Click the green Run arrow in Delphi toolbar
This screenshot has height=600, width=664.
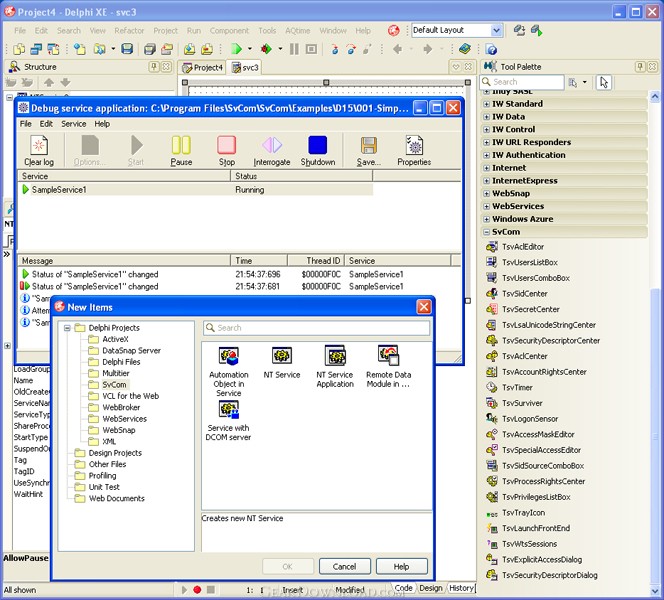coord(236,49)
